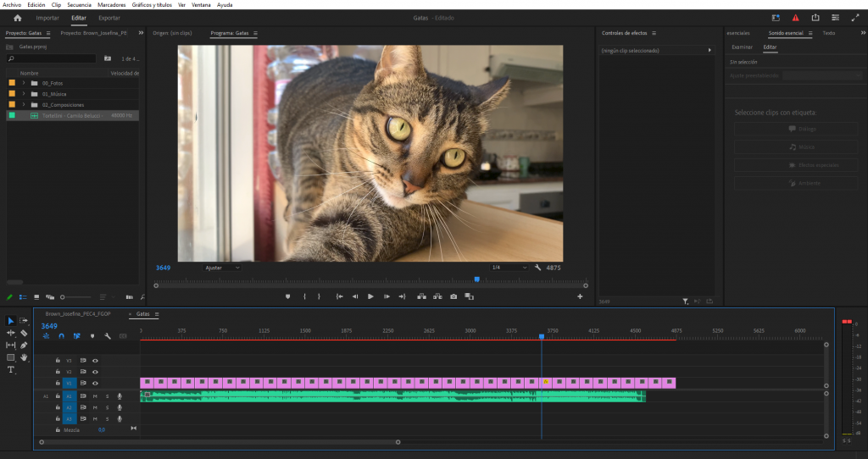Viewport: 868px width, 459px height.
Task: Click the project search field
Action: [51, 58]
